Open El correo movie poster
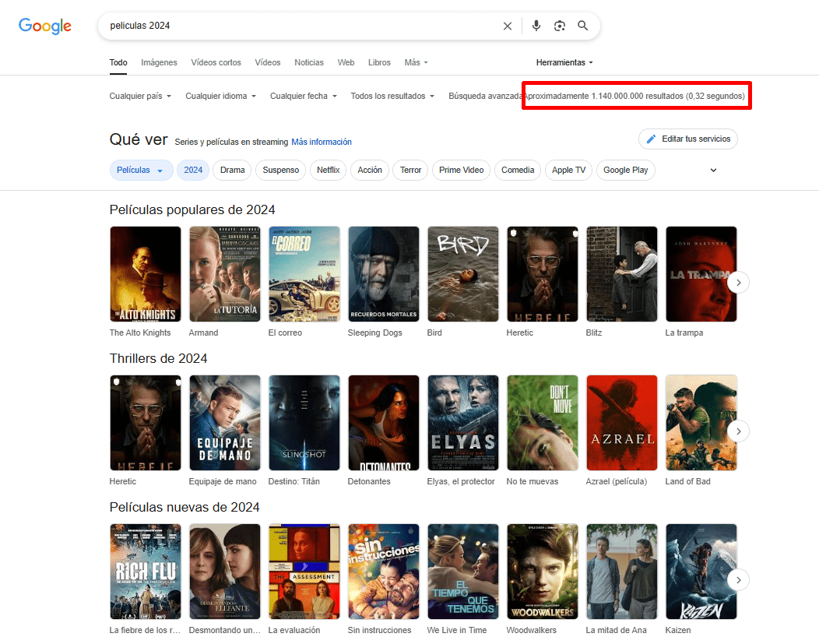This screenshot has height=644, width=819. click(304, 274)
